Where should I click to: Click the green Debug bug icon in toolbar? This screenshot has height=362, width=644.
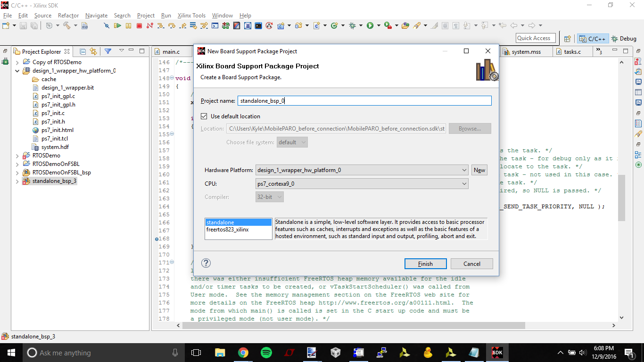352,25
